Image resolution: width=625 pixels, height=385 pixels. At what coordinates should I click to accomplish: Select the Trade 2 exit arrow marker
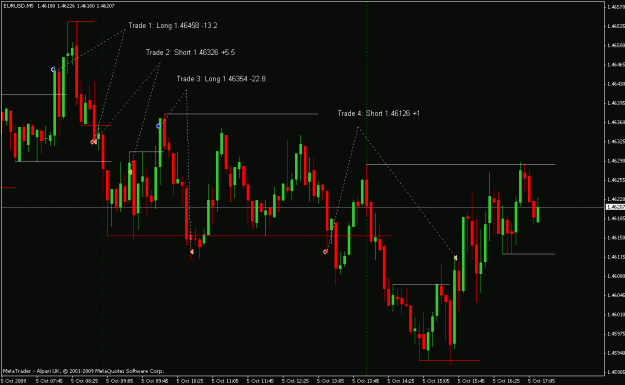pyautogui.click(x=130, y=172)
